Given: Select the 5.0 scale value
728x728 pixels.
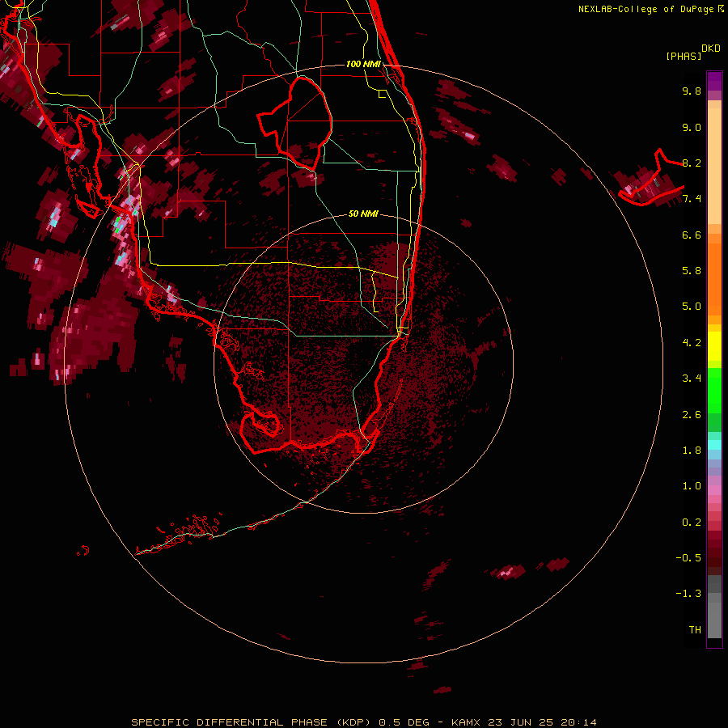Looking at the screenshot, I should tap(692, 307).
